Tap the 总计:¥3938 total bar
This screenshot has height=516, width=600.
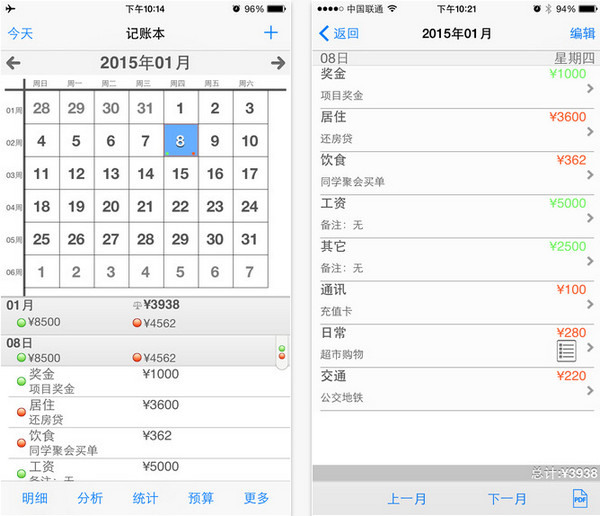click(x=456, y=473)
